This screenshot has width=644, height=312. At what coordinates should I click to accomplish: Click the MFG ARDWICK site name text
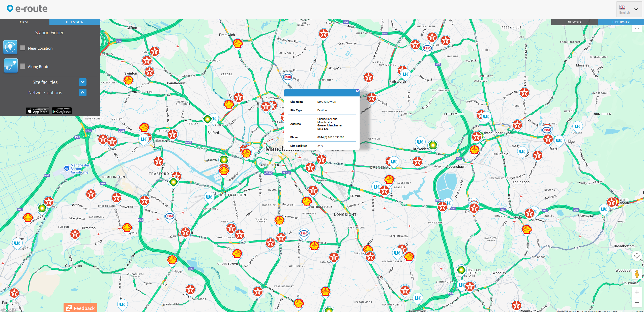pyautogui.click(x=327, y=102)
